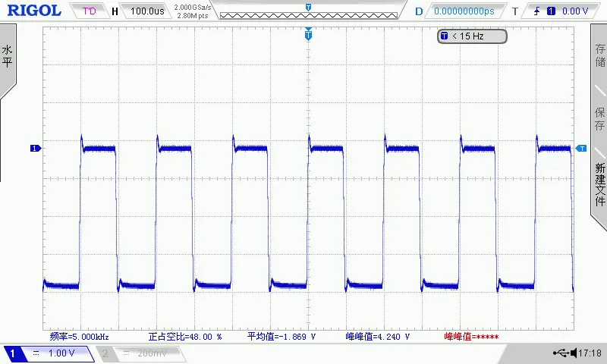Click the T trigger label in the top bar
The height and width of the screenshot is (364, 607).
click(515, 11)
